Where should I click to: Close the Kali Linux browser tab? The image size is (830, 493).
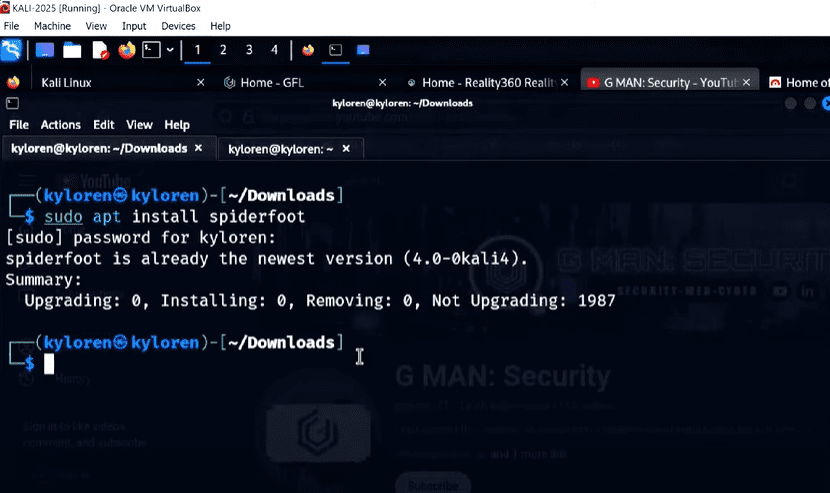click(200, 83)
